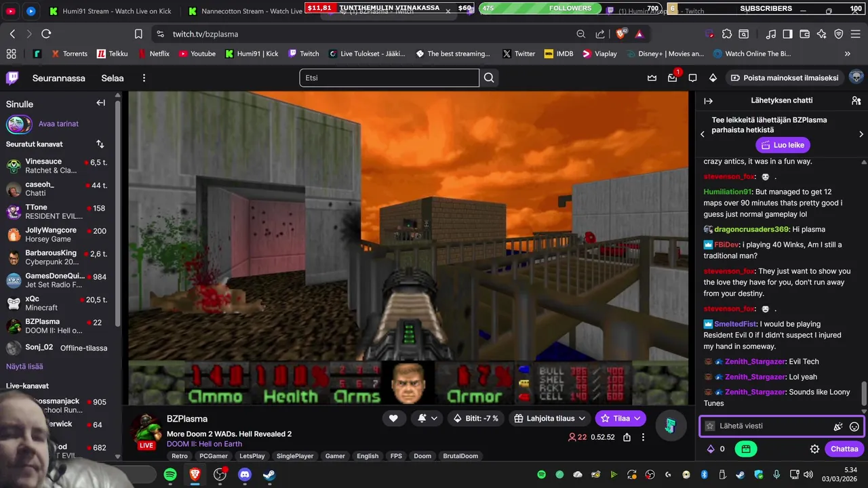The image size is (868, 488).
Task: Toggle the browser sidebar panel icon
Action: pyautogui.click(x=787, y=34)
